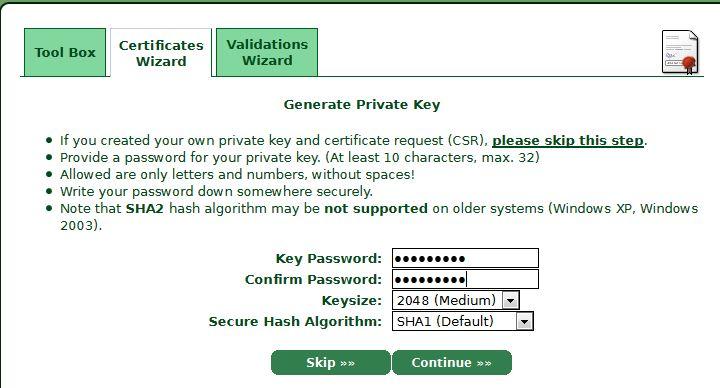
Task: Click the 'Secure Hash Algorithm:' label
Action: pos(295,321)
